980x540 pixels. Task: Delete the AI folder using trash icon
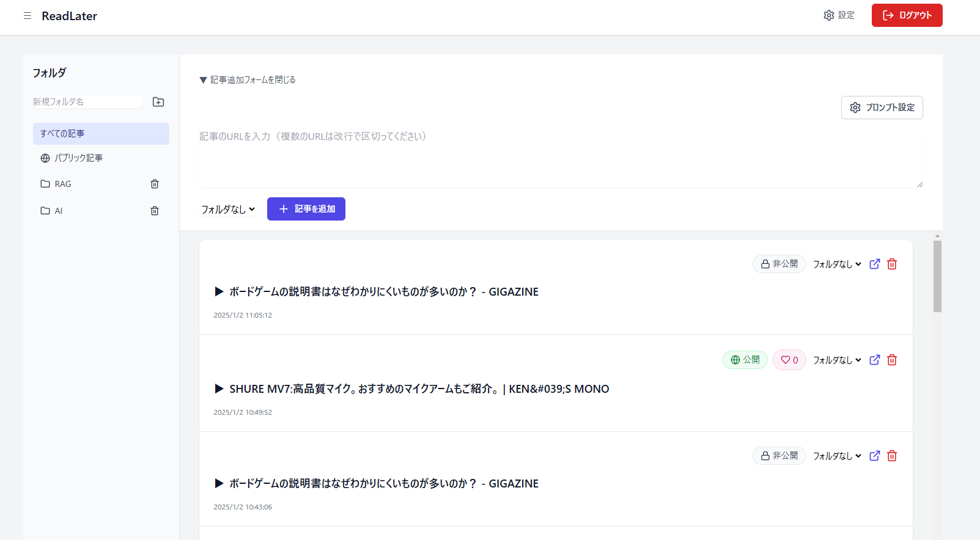[155, 211]
